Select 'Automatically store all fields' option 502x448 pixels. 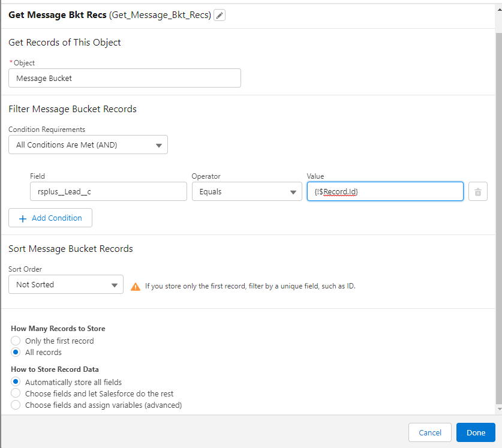click(x=16, y=382)
